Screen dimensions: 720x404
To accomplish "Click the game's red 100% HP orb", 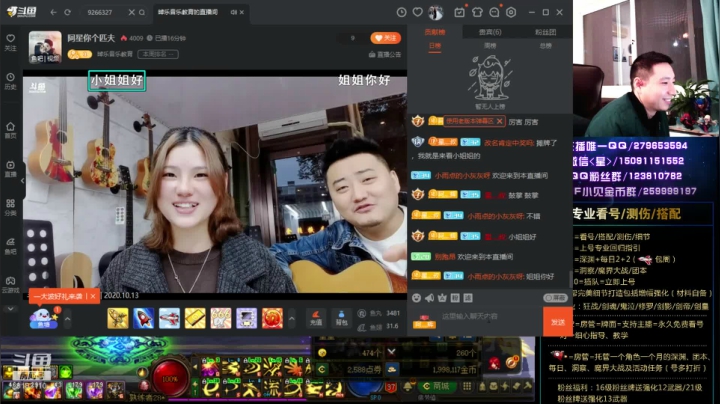I will tap(169, 379).
